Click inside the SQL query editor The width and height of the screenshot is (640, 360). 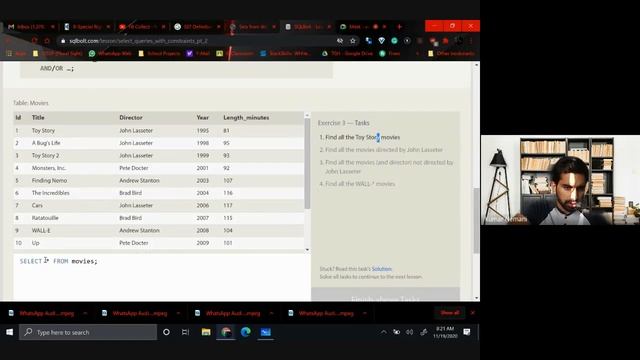click(x=162, y=277)
